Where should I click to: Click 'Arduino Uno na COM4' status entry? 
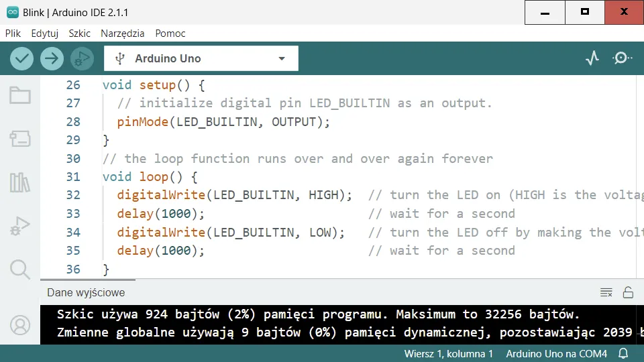point(557,354)
